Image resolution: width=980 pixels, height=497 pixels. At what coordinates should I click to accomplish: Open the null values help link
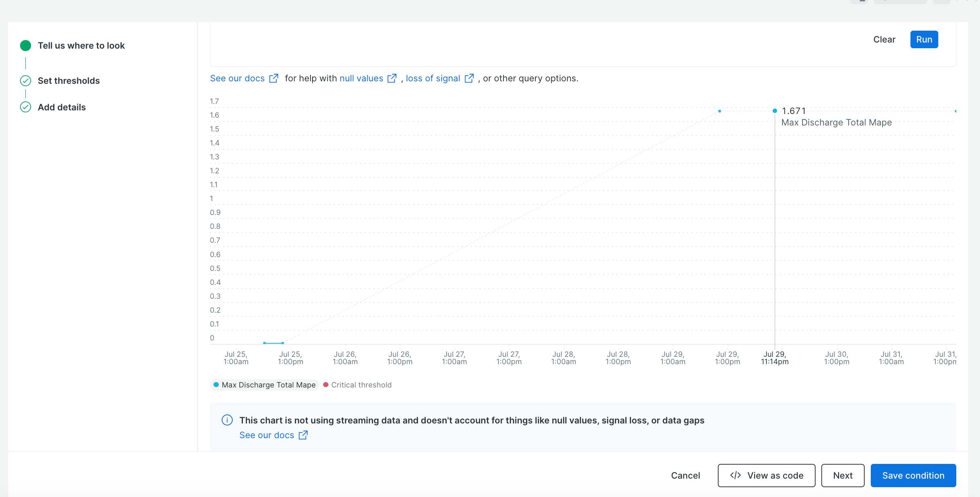tap(361, 78)
